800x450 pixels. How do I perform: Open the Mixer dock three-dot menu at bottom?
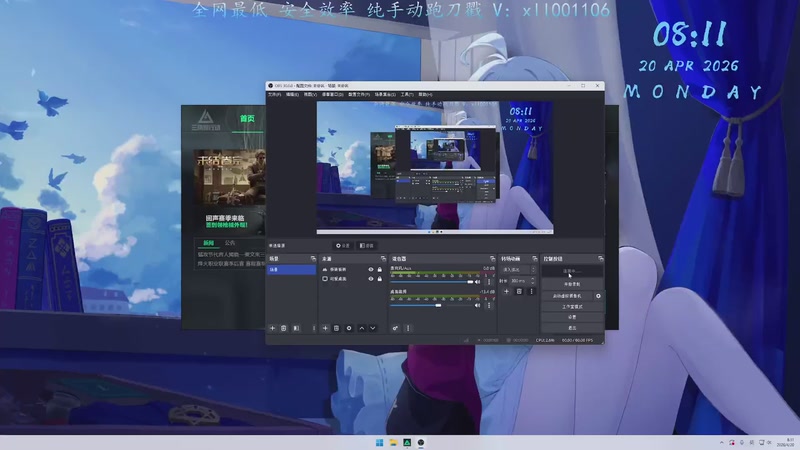408,328
